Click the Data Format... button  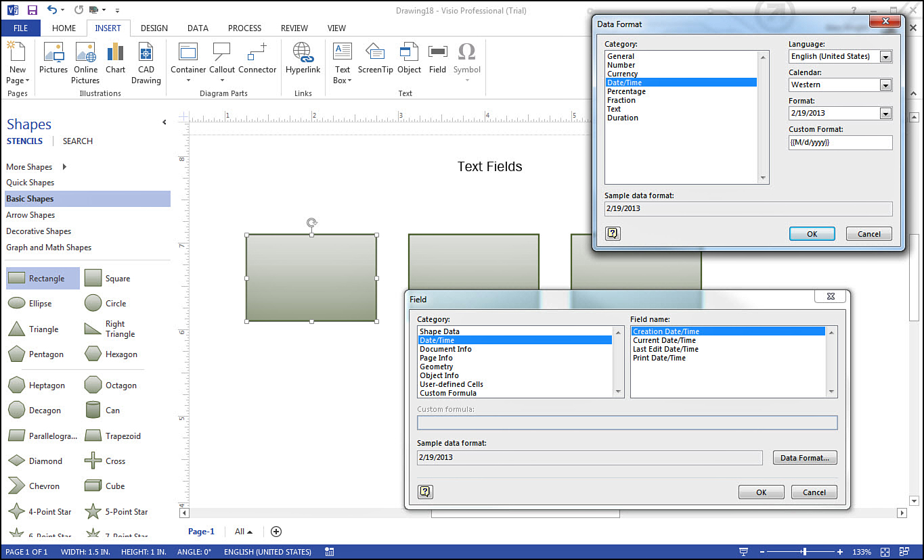point(805,458)
